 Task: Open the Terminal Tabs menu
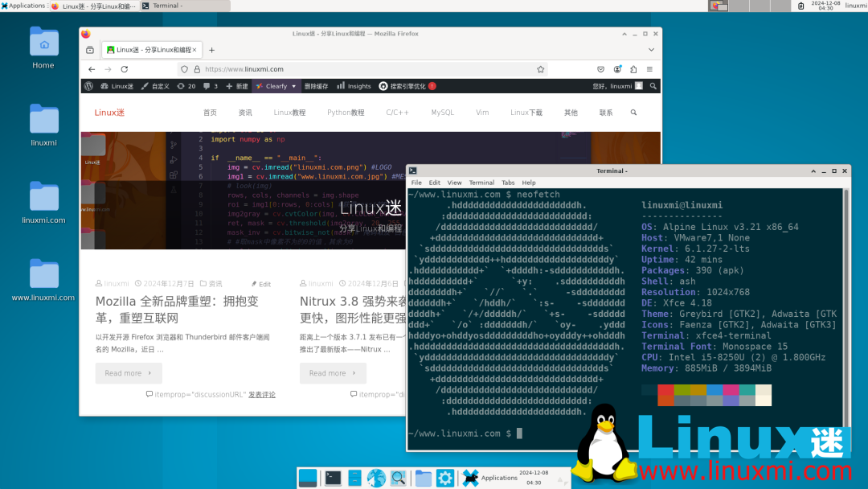[x=508, y=183]
